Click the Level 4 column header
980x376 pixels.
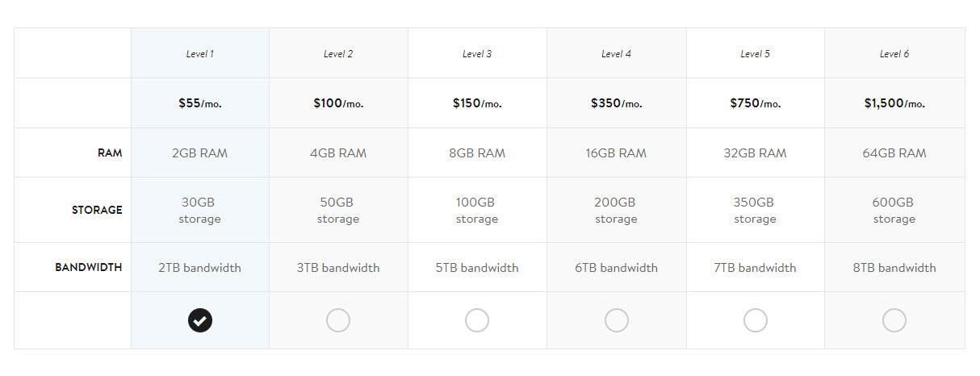tap(617, 54)
